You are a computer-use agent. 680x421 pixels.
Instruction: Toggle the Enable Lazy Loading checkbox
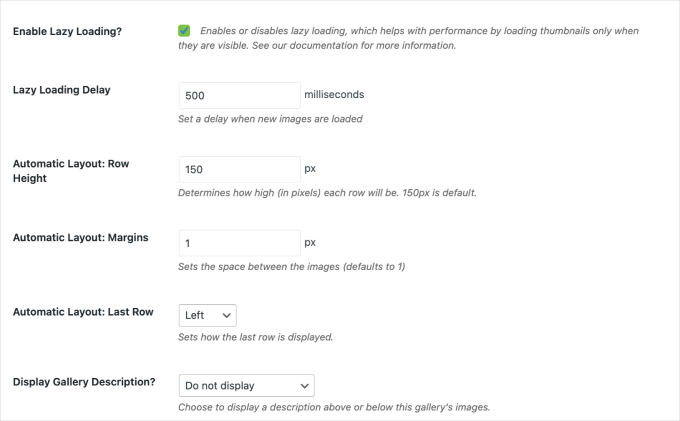[184, 31]
